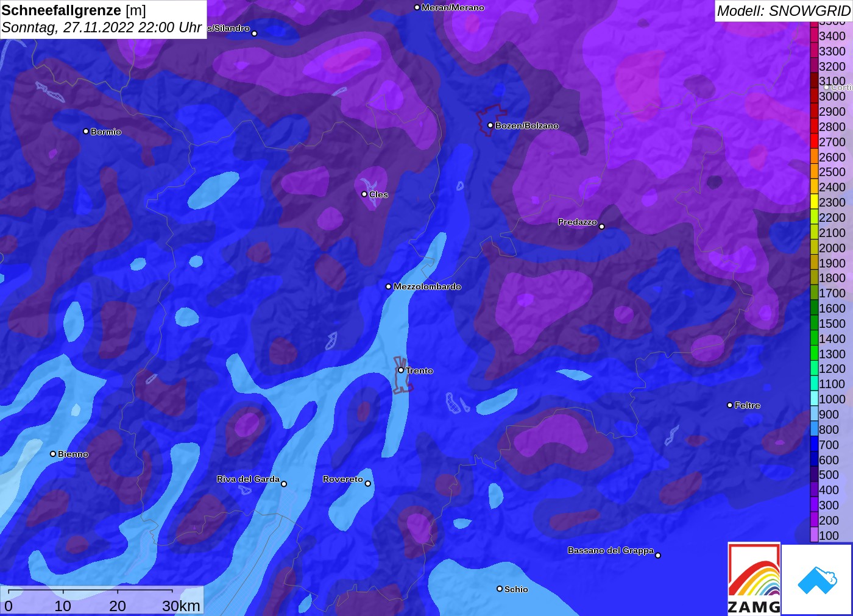Click the blue house and cloud logo
The image size is (853, 616).
pyautogui.click(x=817, y=579)
